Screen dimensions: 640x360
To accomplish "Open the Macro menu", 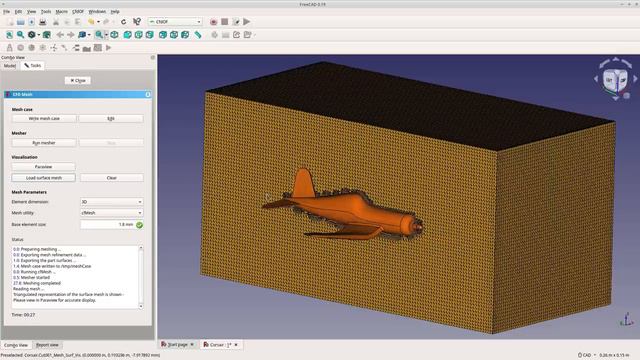I will coord(62,11).
